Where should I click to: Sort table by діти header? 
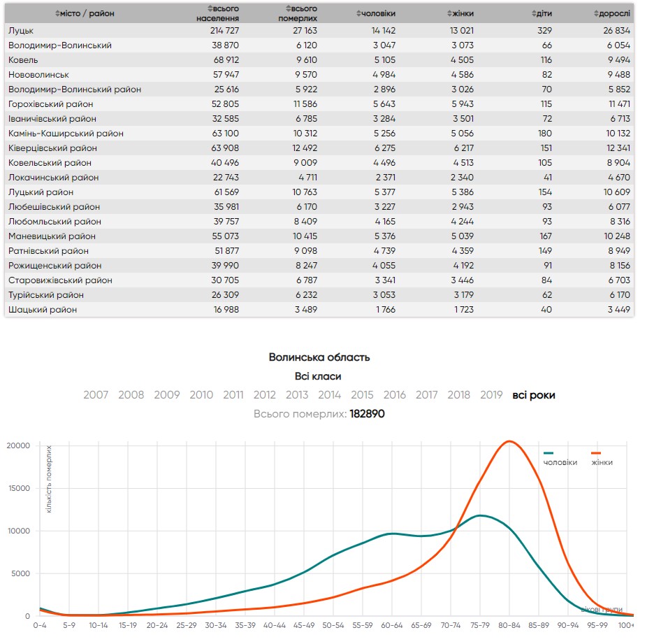(542, 13)
